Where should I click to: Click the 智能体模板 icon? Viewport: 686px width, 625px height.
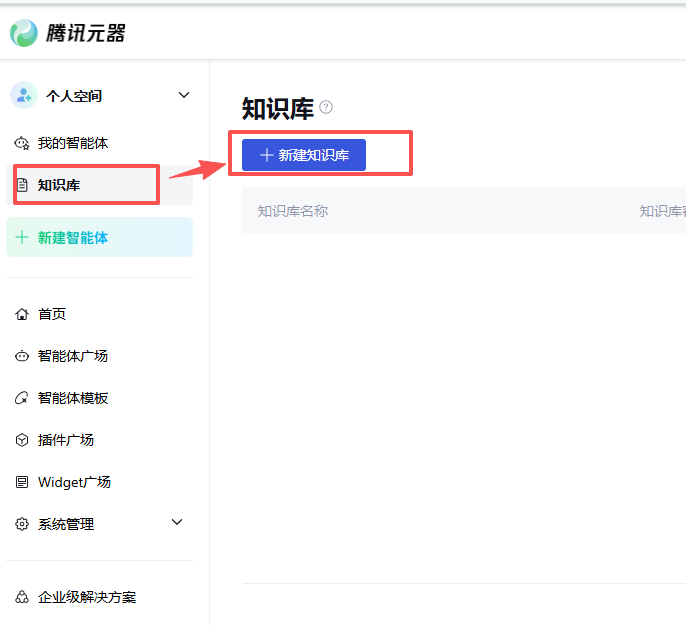(22, 398)
